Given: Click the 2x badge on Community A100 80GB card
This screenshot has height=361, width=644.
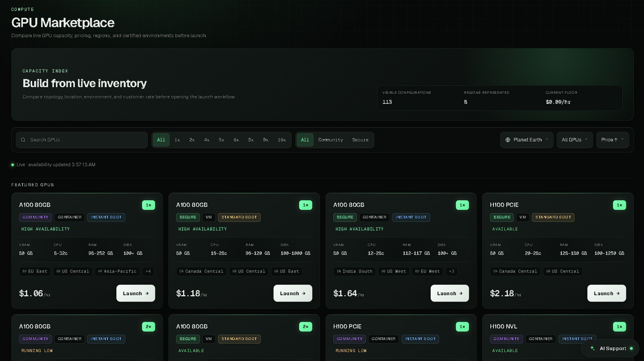Looking at the screenshot, I should coord(149,326).
